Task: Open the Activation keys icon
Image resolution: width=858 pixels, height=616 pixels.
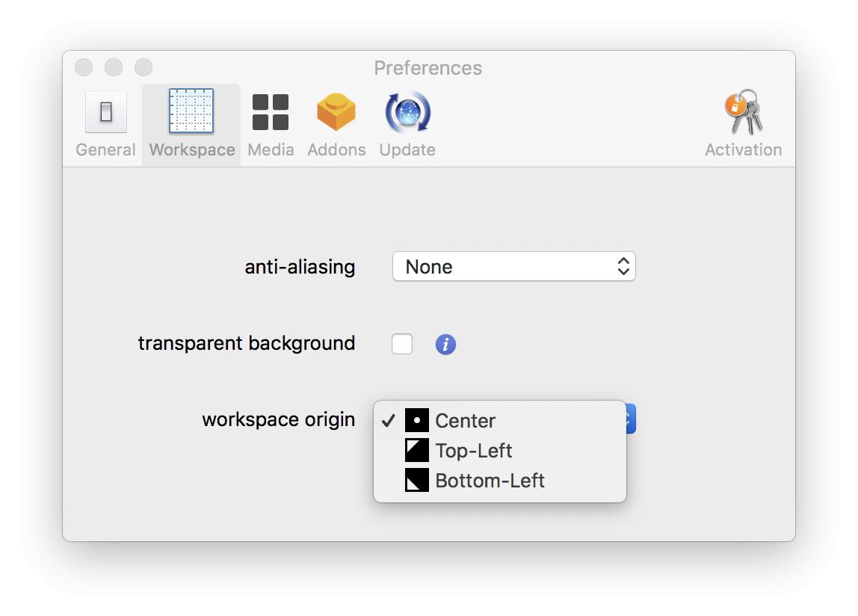Action: click(743, 112)
